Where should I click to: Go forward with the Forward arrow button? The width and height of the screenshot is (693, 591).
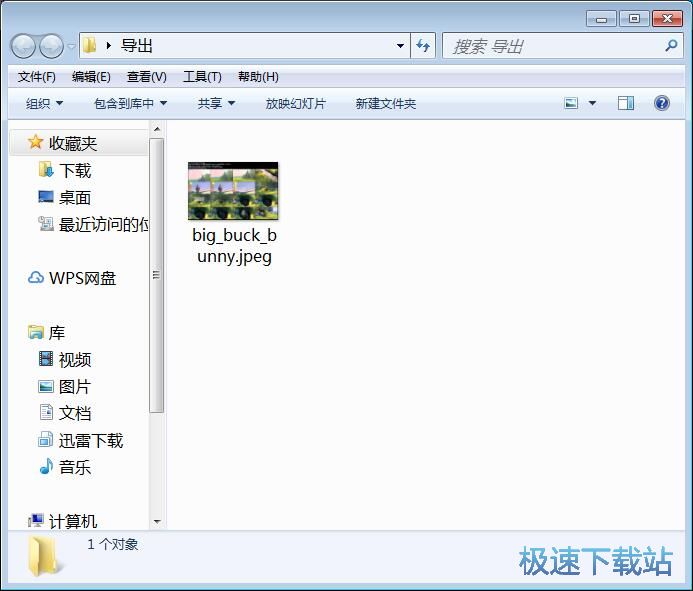click(51, 46)
